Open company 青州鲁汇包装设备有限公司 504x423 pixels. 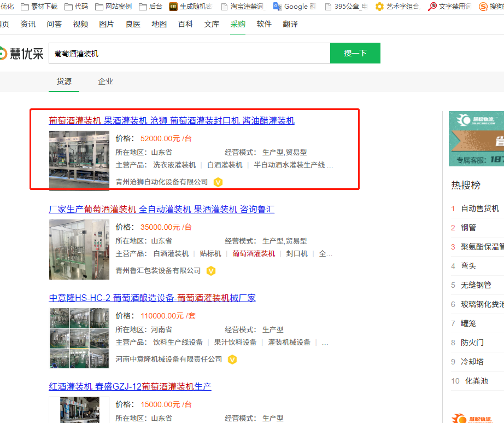pos(158,271)
